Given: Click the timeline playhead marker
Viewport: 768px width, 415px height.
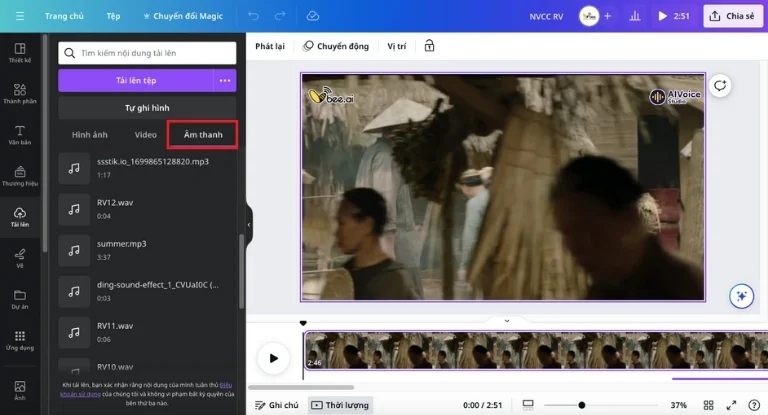Looking at the screenshot, I should click(303, 323).
